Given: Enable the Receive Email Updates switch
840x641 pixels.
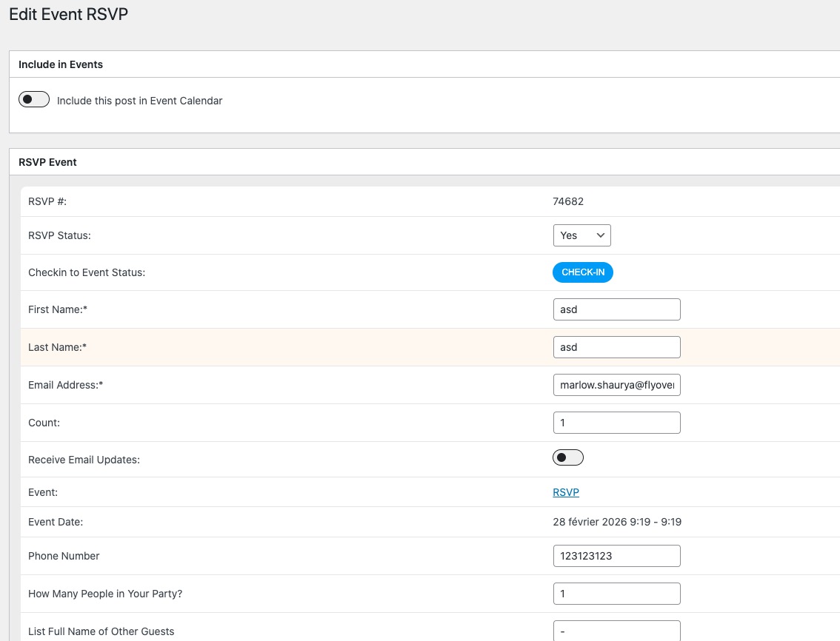Looking at the screenshot, I should [568, 457].
